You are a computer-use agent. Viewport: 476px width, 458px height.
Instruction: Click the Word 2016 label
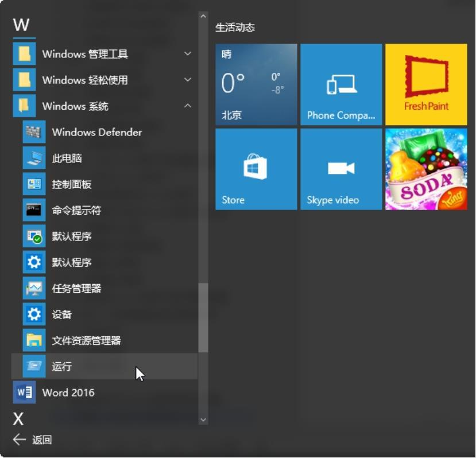(x=68, y=393)
